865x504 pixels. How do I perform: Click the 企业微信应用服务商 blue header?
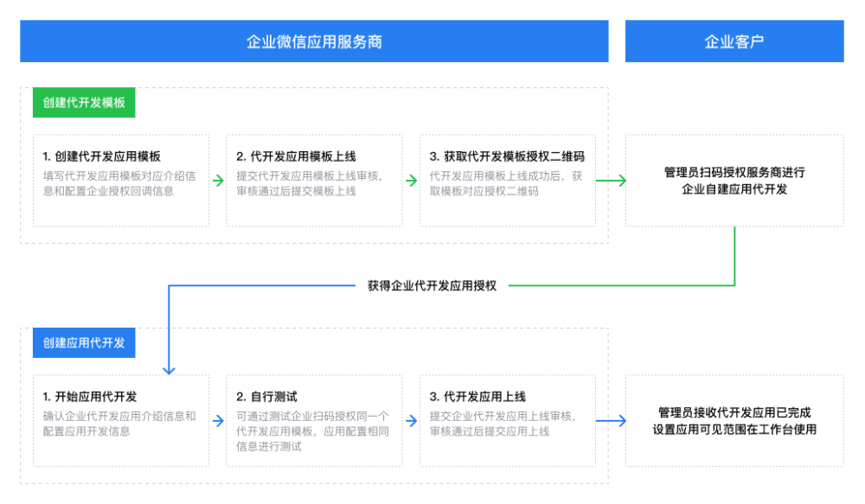coord(314,41)
